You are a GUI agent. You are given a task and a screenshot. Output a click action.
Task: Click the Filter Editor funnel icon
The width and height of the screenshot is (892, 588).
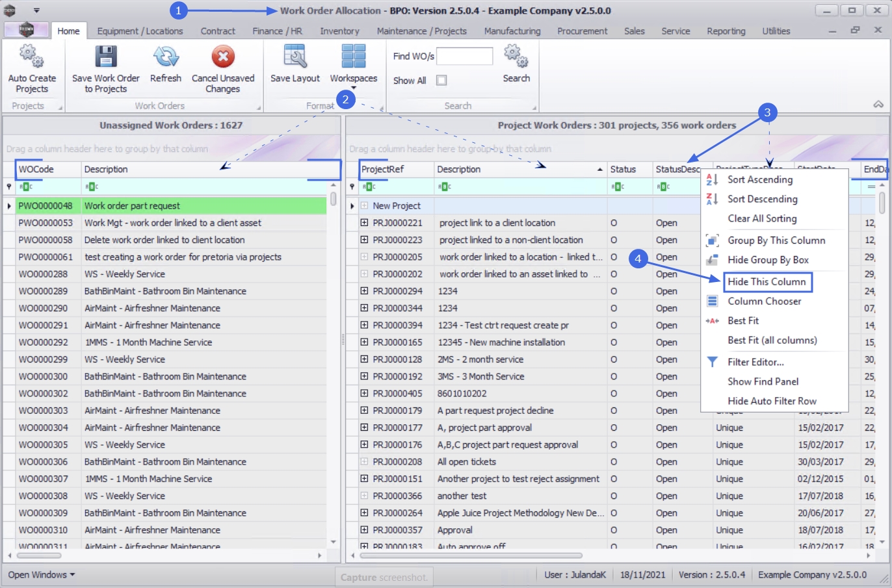pos(712,362)
